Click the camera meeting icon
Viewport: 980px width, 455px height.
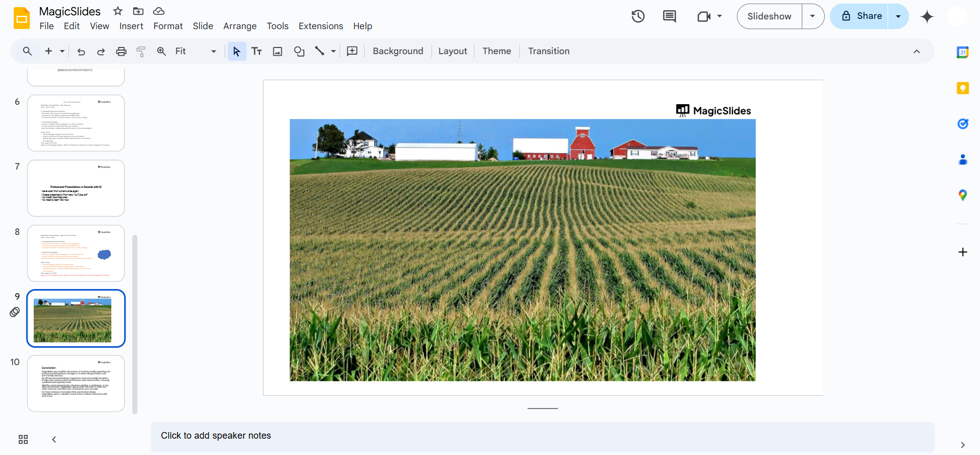[704, 16]
